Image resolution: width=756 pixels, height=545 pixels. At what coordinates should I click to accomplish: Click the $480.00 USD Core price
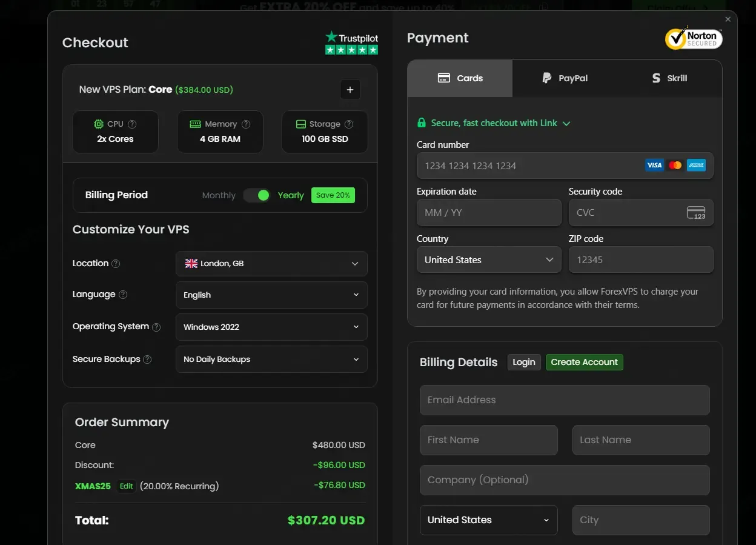point(339,445)
